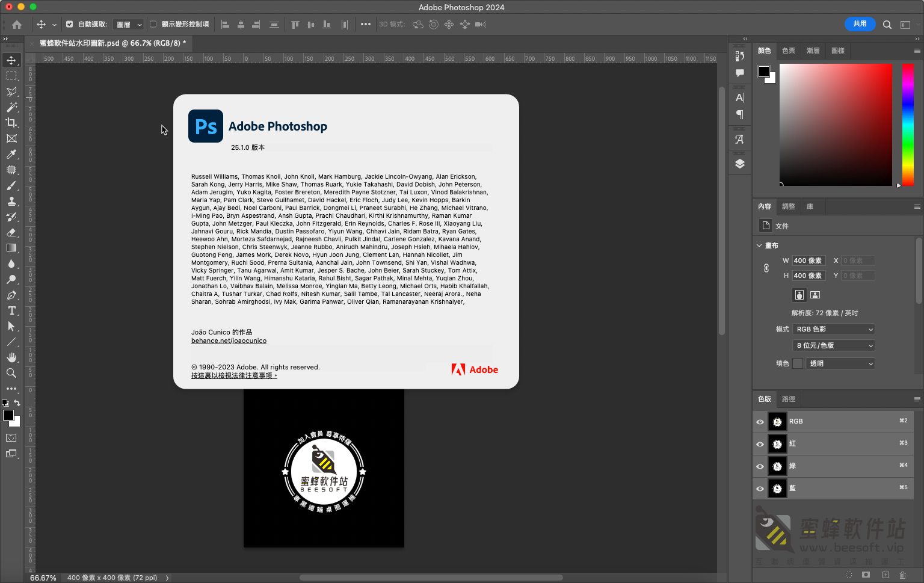Switch to the 圖樣 tab

coord(838,51)
